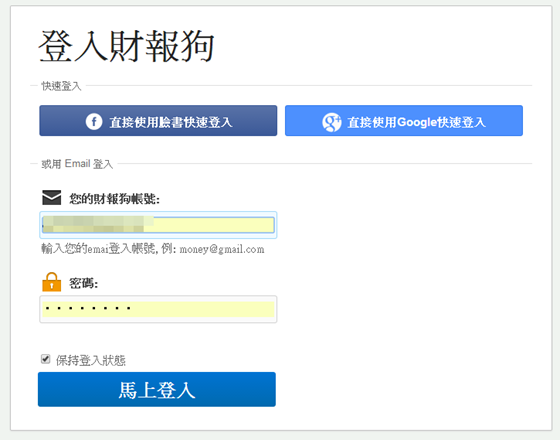Focus the 財報狗帳號 email input field
This screenshot has width=560, height=440.
pos(158,225)
